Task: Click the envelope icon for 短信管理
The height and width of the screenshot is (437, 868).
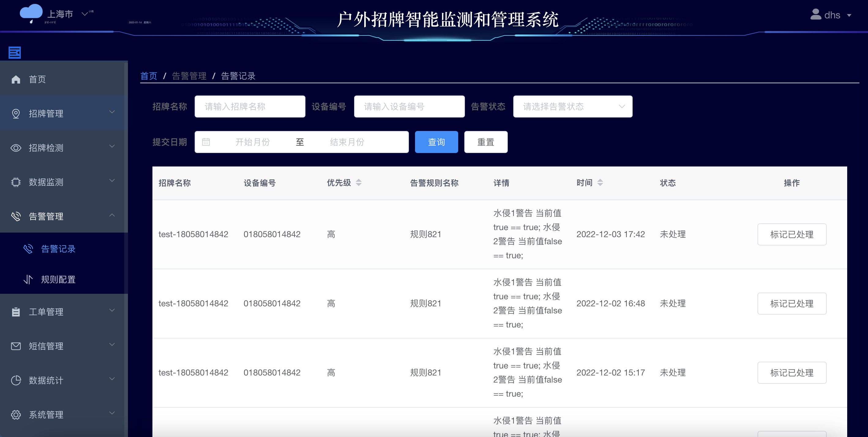Action: [16, 346]
